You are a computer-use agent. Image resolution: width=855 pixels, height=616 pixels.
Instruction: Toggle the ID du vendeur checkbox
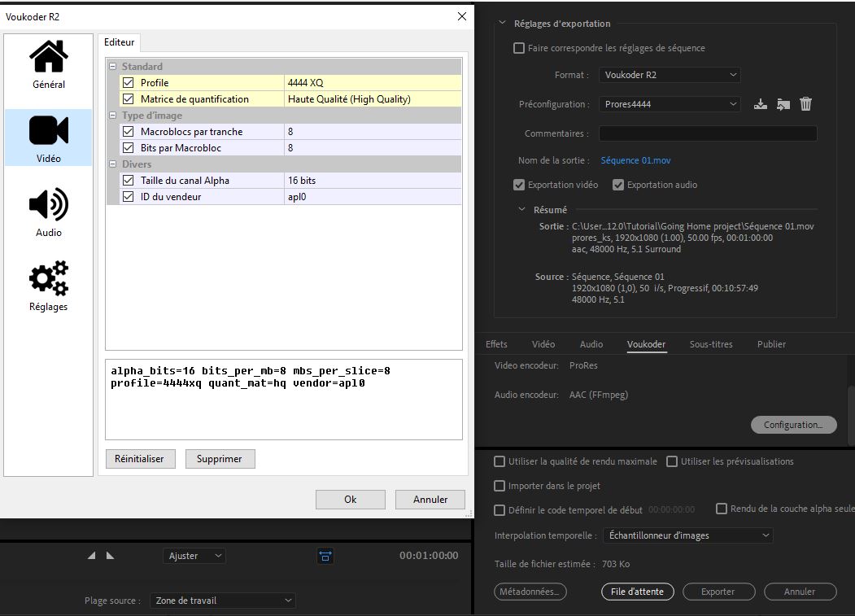click(129, 197)
